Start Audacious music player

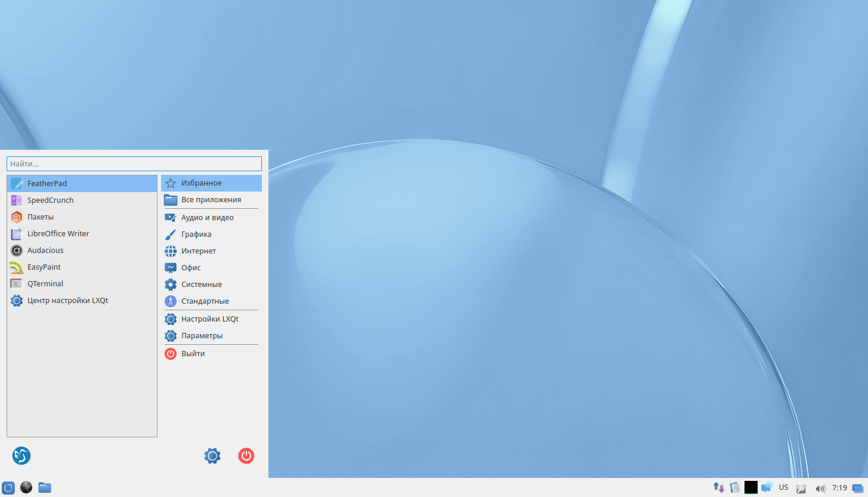(82, 250)
